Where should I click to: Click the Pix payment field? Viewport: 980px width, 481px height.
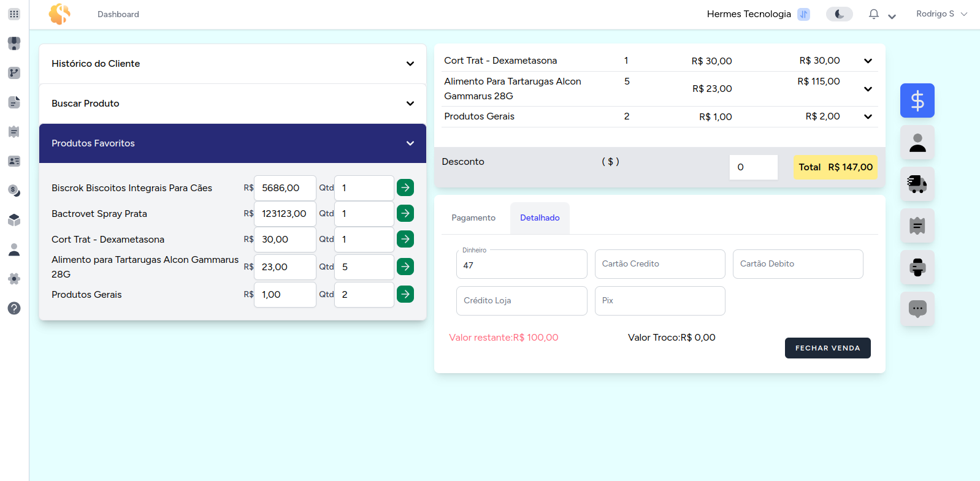660,301
